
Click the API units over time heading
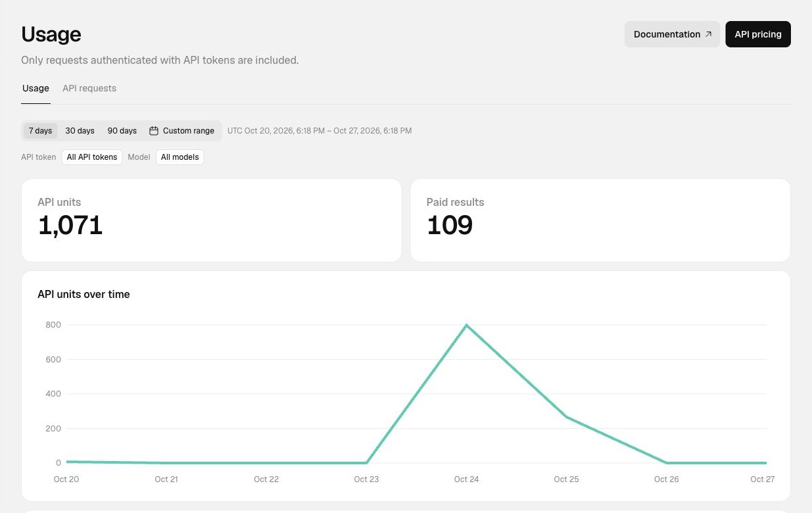(84, 294)
